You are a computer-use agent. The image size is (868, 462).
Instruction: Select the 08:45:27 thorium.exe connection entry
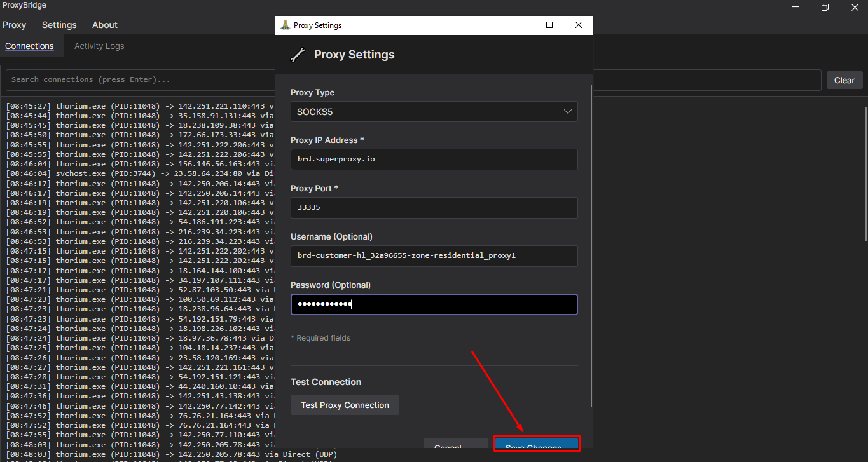[x=140, y=106]
